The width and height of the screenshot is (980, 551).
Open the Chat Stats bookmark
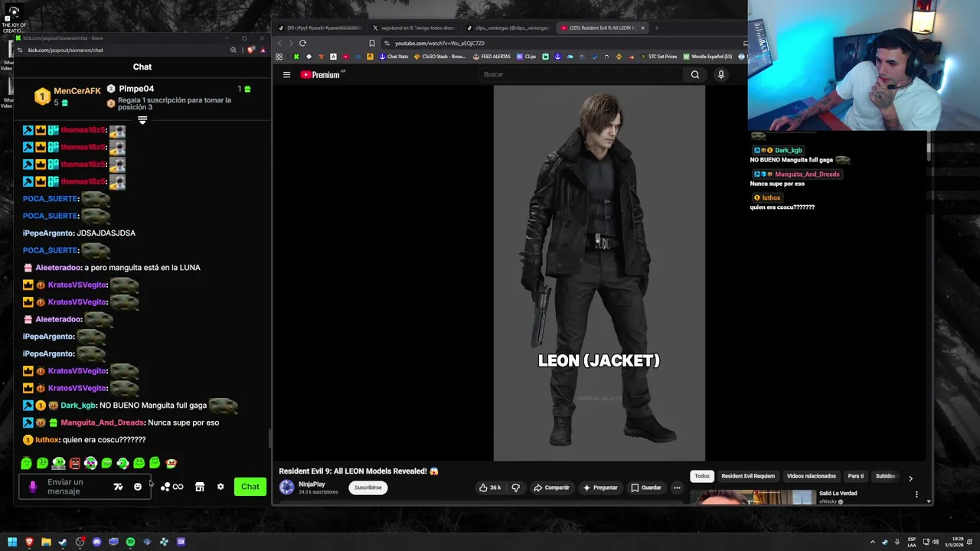point(394,57)
